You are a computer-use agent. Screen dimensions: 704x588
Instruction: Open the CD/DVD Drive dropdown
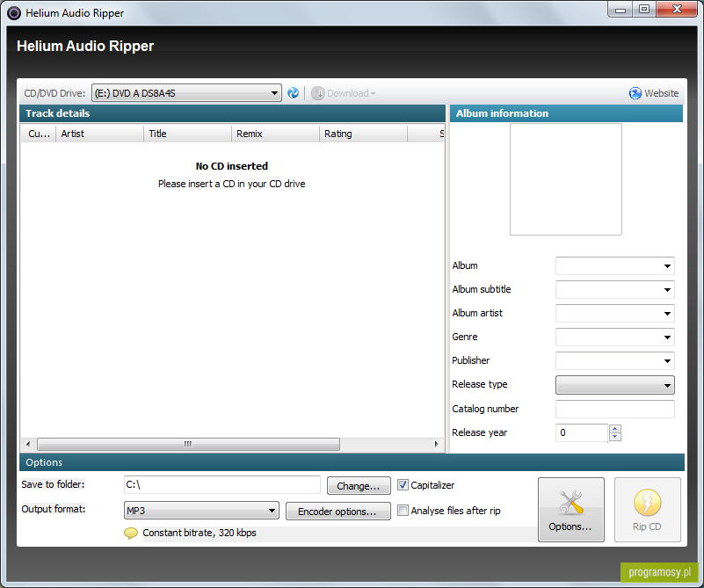[x=187, y=93]
